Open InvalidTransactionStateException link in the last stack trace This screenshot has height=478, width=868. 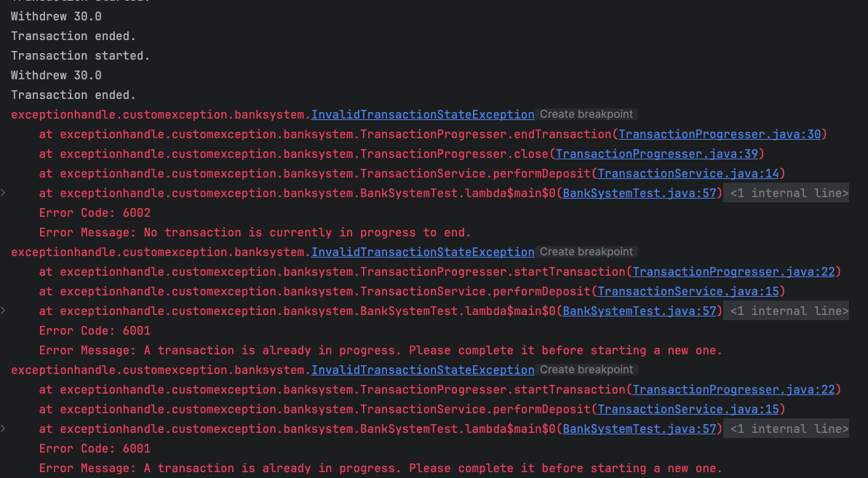423,370
